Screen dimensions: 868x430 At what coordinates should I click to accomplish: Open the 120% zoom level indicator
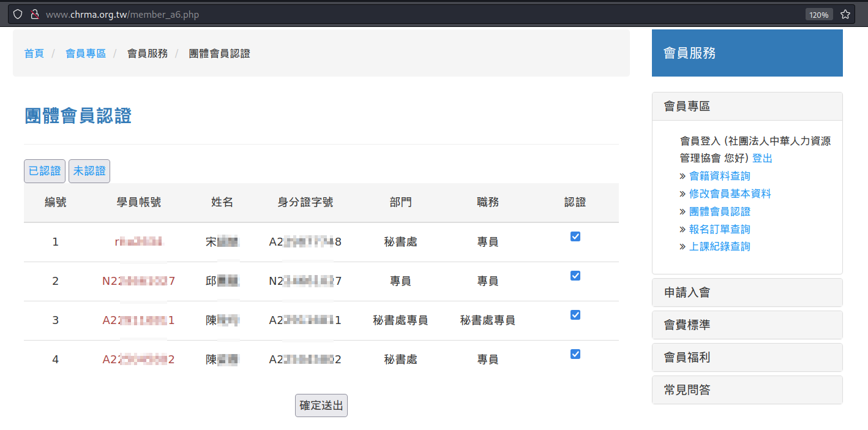819,15
